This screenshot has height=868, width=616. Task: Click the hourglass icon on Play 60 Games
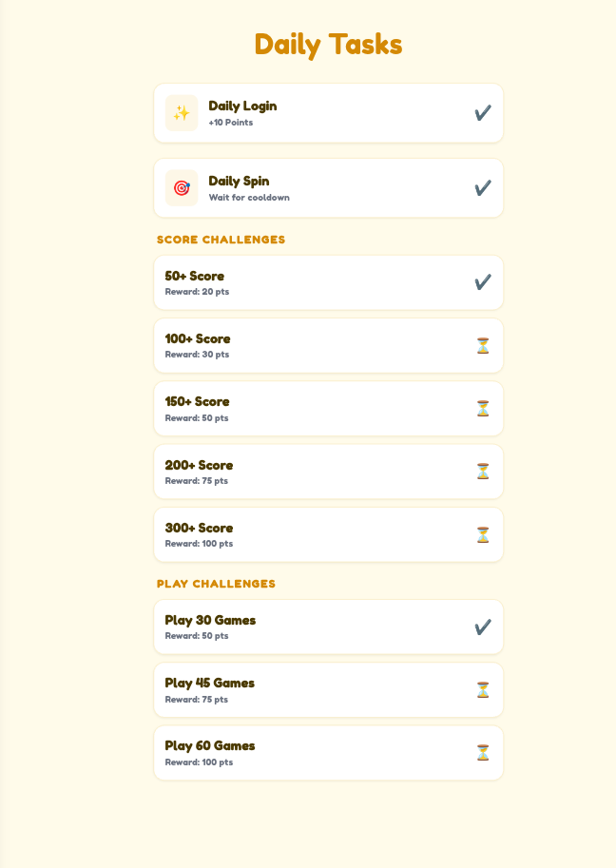click(483, 753)
